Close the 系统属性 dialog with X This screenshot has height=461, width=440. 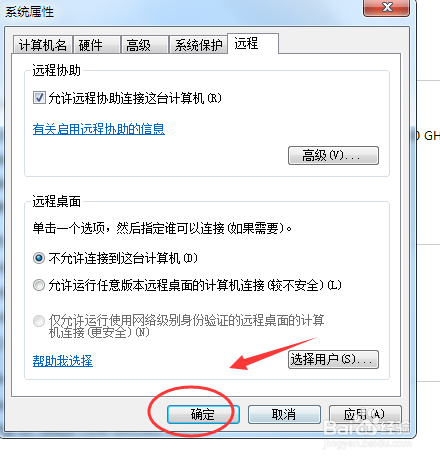coord(387,7)
